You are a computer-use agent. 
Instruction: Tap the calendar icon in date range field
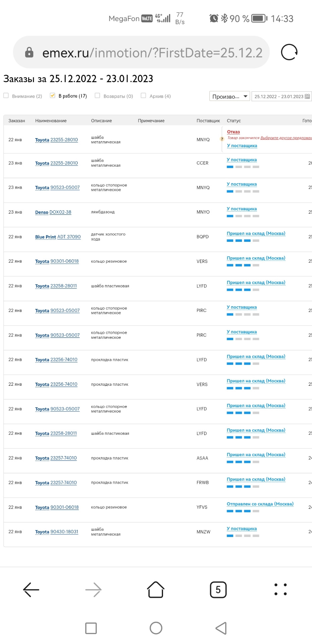(307, 96)
